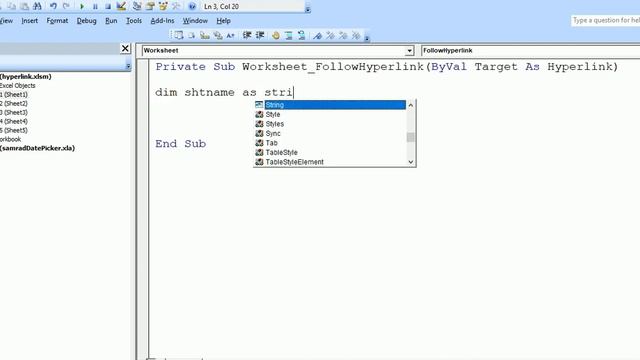640x360 pixels.
Task: Click the Type a question for help box
Action: 605,20
